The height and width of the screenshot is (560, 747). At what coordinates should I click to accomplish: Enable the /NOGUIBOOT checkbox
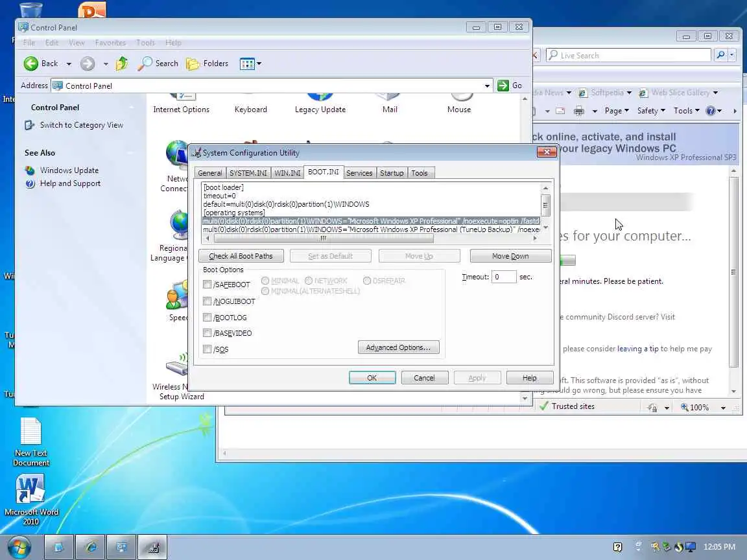coord(207,301)
